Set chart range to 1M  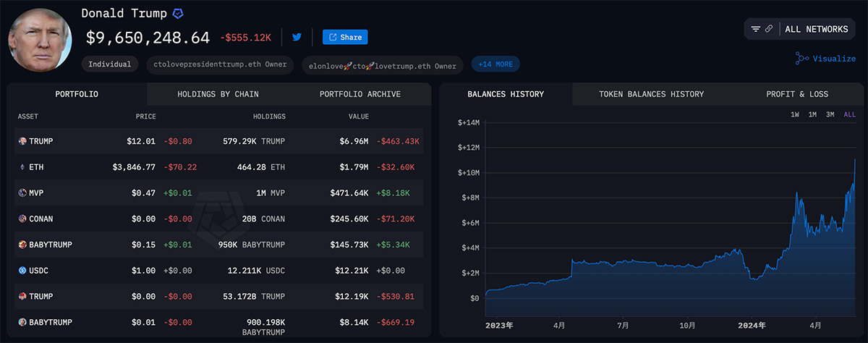(812, 114)
